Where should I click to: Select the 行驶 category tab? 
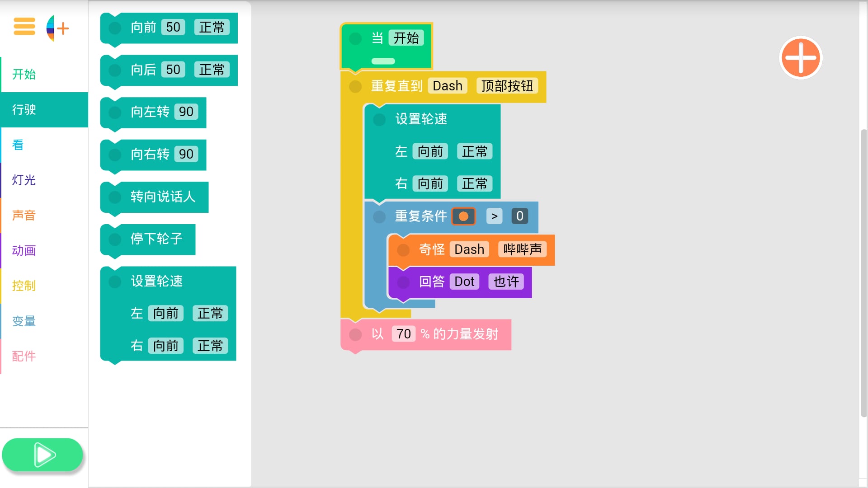coord(44,109)
